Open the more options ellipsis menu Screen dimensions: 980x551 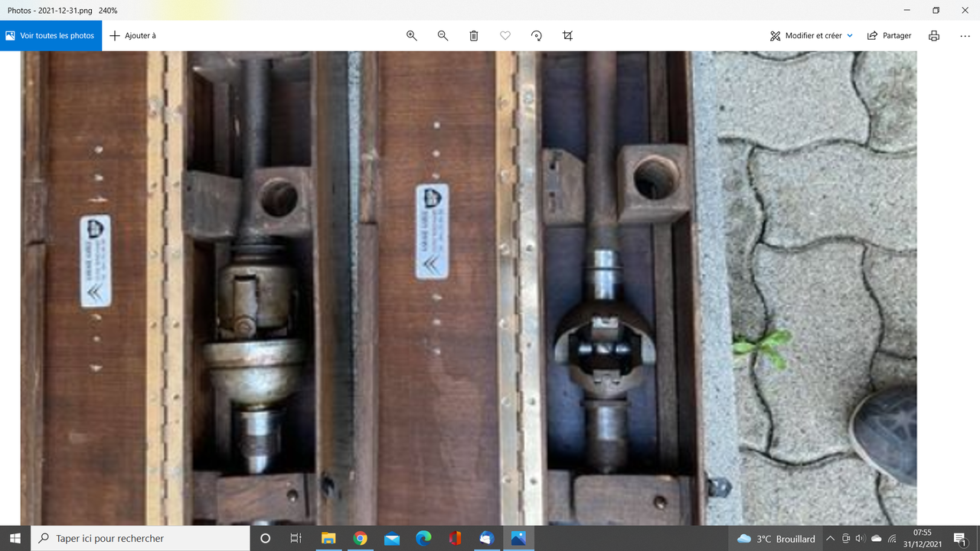[965, 36]
